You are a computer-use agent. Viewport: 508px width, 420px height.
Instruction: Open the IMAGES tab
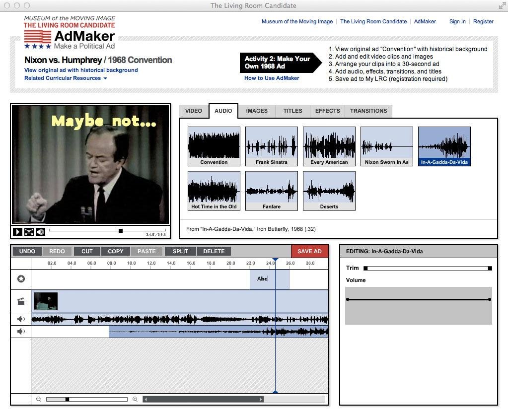coord(257,111)
